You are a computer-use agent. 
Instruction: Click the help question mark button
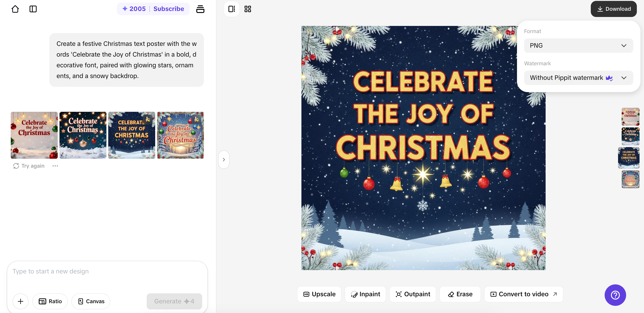615,295
